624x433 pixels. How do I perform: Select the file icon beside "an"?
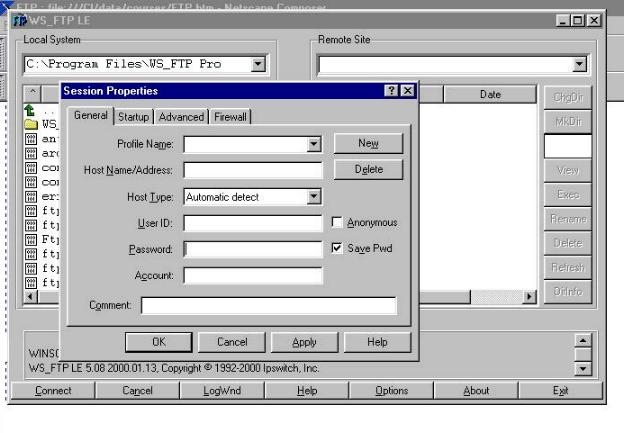click(31, 139)
